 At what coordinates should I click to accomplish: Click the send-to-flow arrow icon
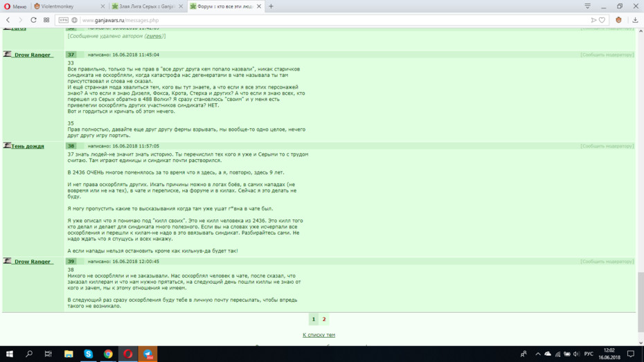coord(593,20)
